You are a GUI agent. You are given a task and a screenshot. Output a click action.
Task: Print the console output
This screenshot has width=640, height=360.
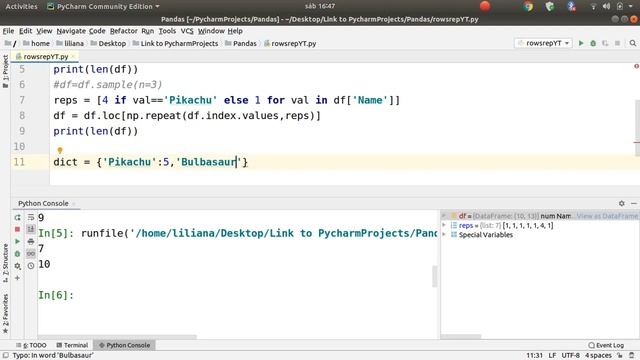pyautogui.click(x=31, y=242)
